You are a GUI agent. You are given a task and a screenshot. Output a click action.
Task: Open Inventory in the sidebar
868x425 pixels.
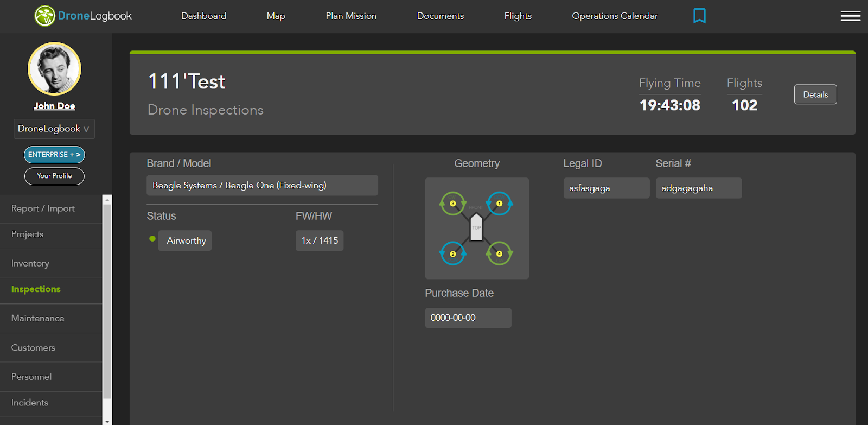(x=51, y=263)
